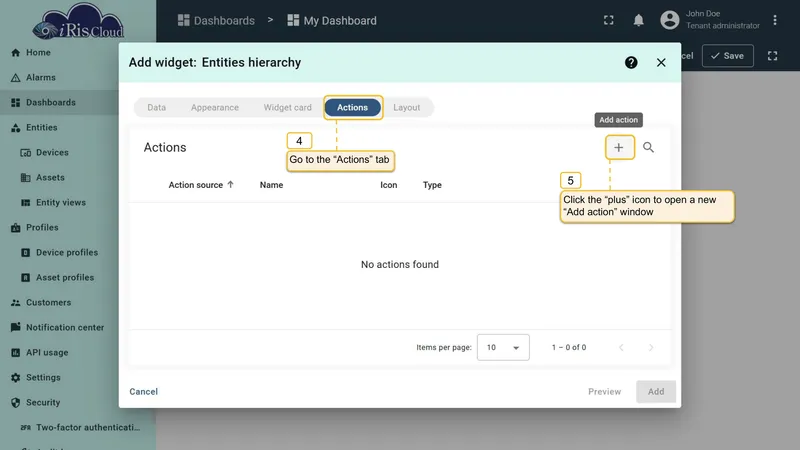The width and height of the screenshot is (800, 450).
Task: Open Items per page dropdown
Action: [503, 347]
